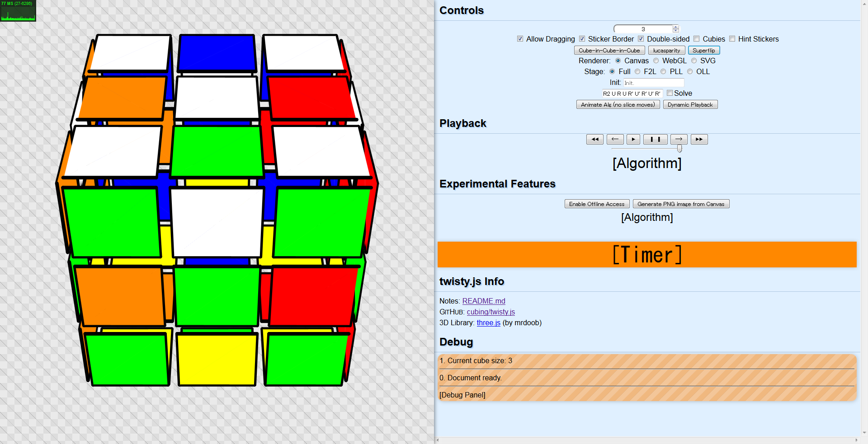Click the Superflip button
Image resolution: width=868 pixels, height=444 pixels.
point(704,50)
